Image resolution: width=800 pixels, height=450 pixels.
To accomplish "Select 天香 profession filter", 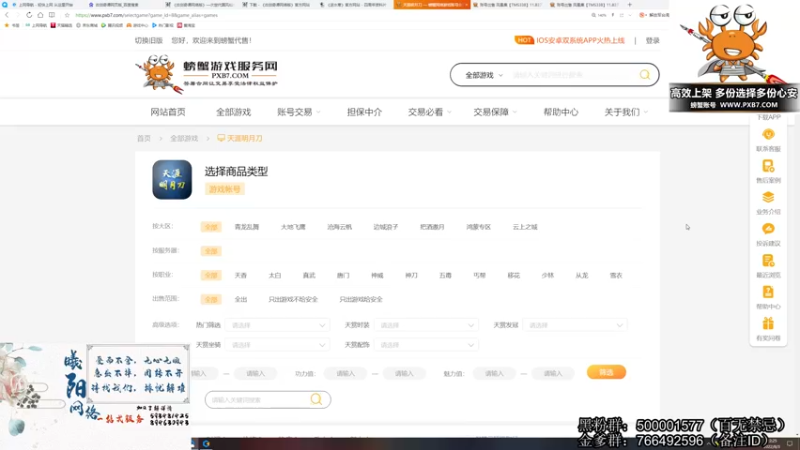I will (240, 276).
